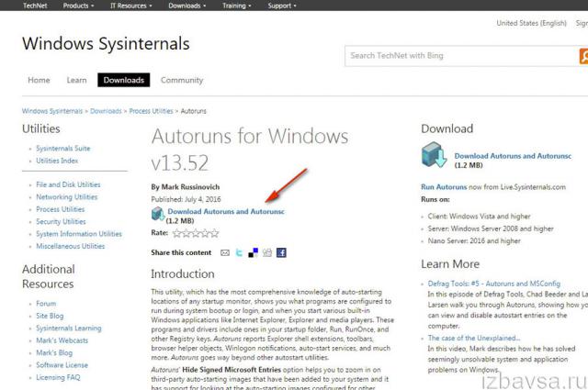Click the Introduction heading

[x=183, y=273]
